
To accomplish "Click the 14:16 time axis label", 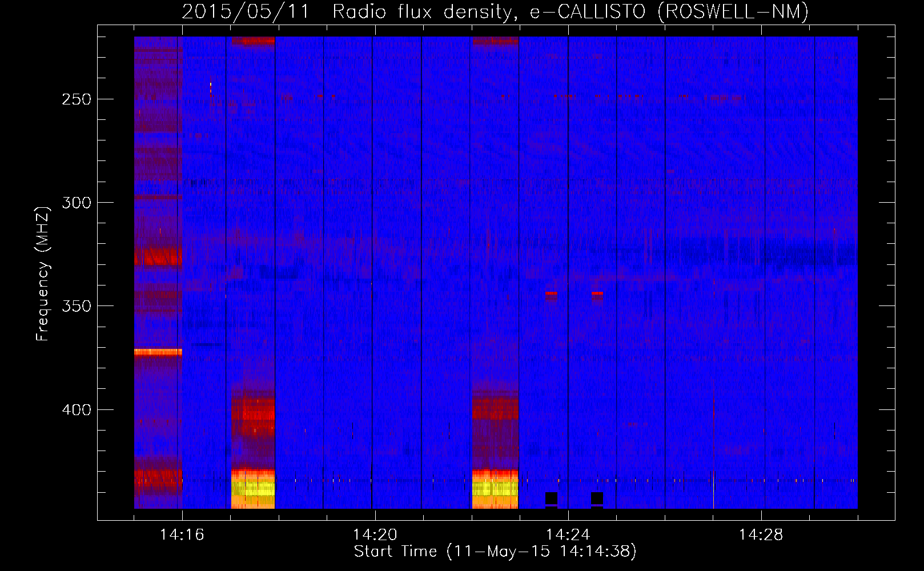I will point(182,535).
